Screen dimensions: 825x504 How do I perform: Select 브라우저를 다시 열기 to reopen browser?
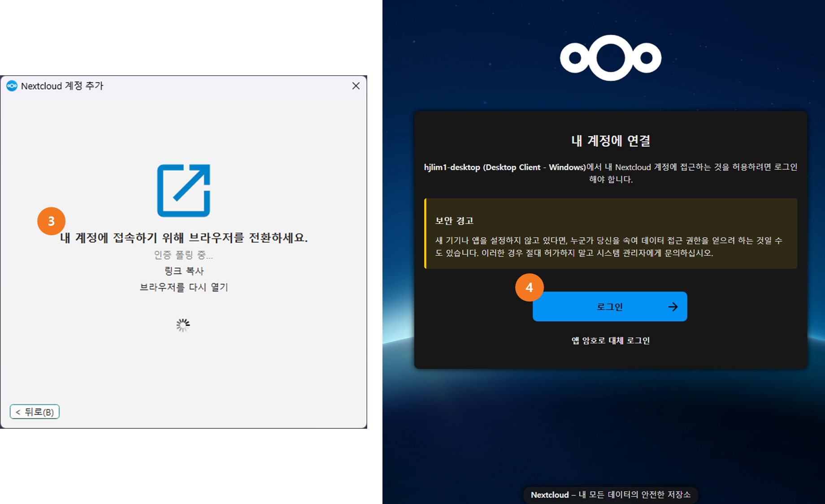[x=184, y=287]
